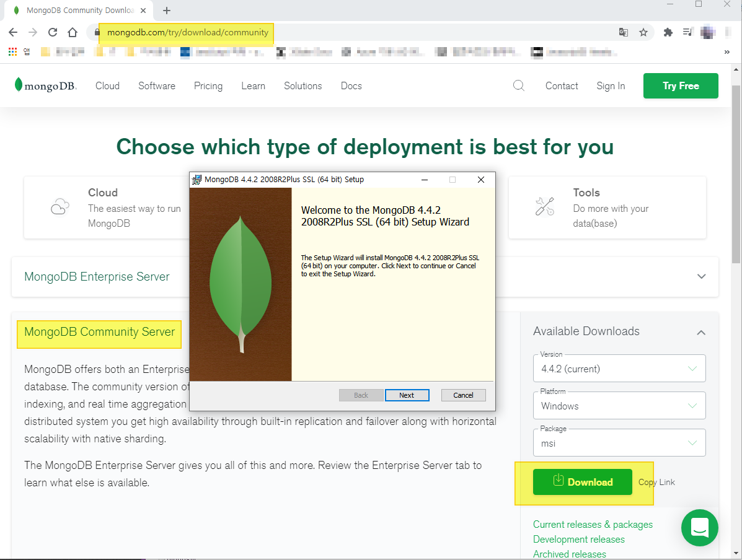Viewport: 742px width, 560px height.
Task: Click the browser forward arrow
Action: click(33, 32)
